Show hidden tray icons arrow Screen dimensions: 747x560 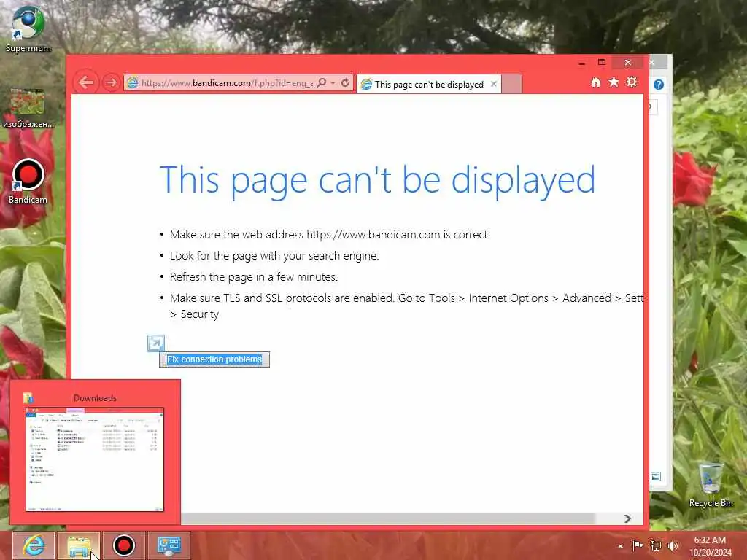point(620,546)
